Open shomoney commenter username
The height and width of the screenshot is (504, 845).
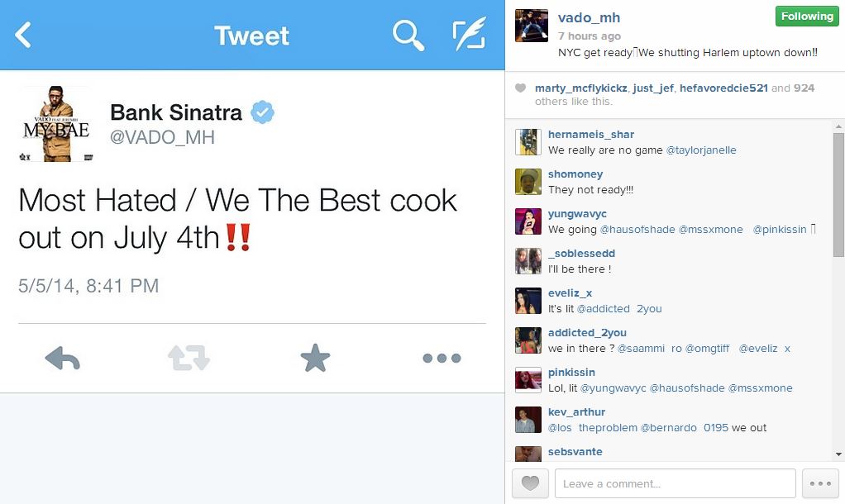[575, 174]
